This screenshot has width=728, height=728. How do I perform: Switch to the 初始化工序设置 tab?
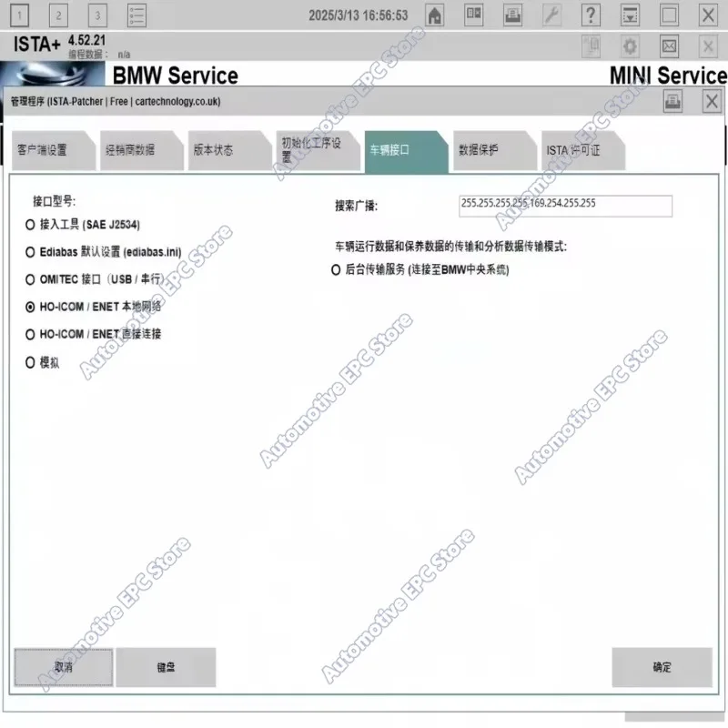tap(318, 151)
